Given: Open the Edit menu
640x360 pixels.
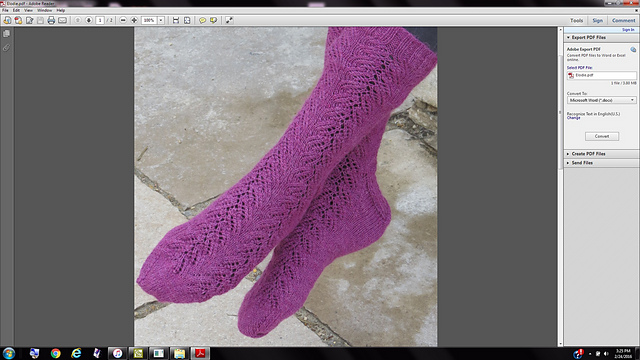Looking at the screenshot, I should 16,10.
